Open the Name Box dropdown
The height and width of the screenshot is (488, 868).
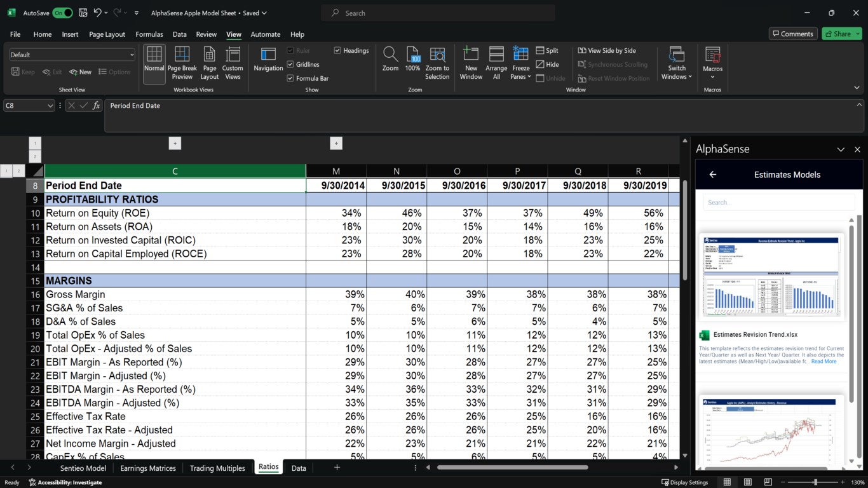coord(50,106)
